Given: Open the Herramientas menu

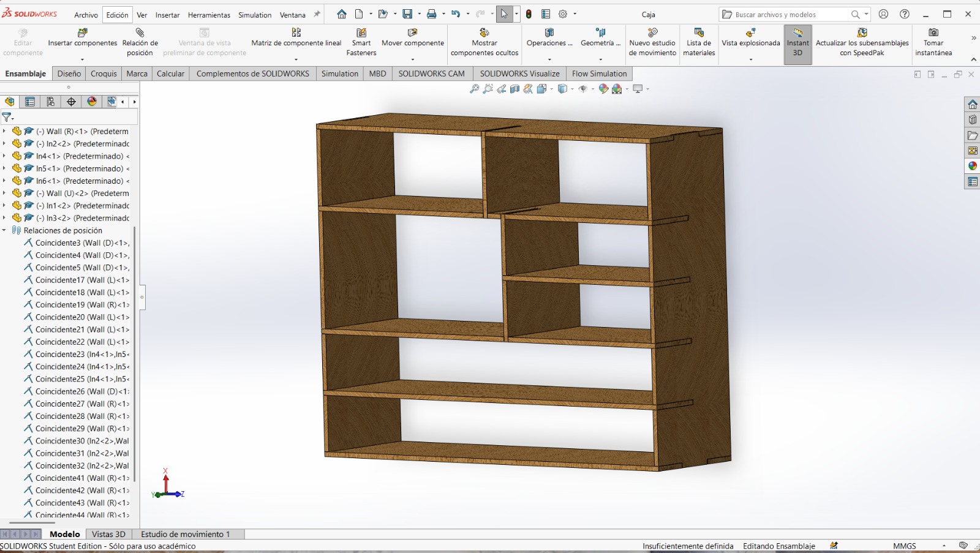Looking at the screenshot, I should click(x=209, y=15).
